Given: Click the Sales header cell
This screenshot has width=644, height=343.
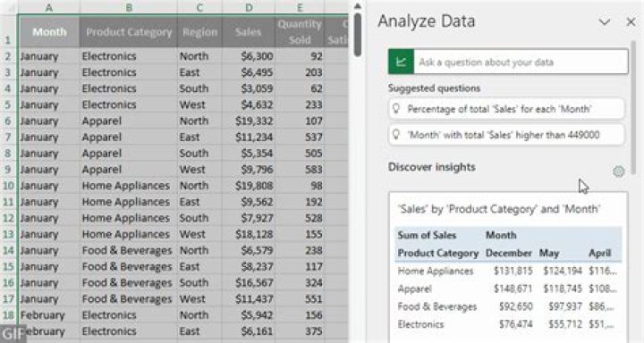Looking at the screenshot, I should (x=249, y=31).
